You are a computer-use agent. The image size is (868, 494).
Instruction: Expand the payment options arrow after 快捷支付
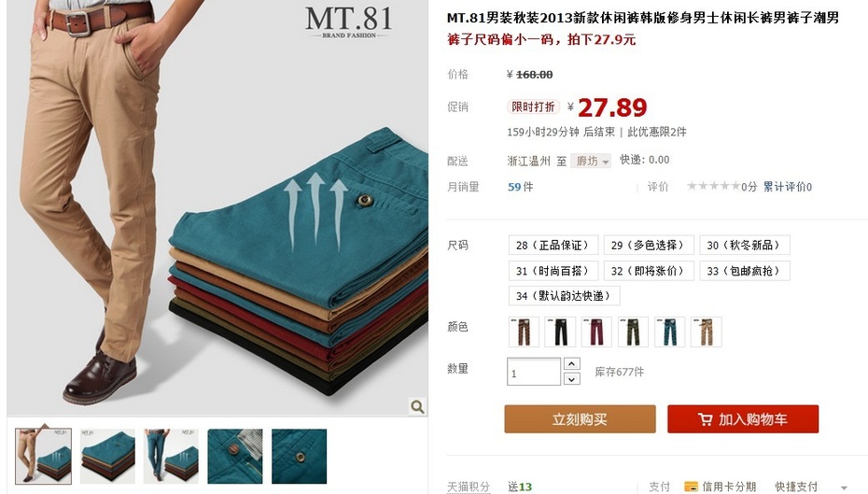pos(844,487)
